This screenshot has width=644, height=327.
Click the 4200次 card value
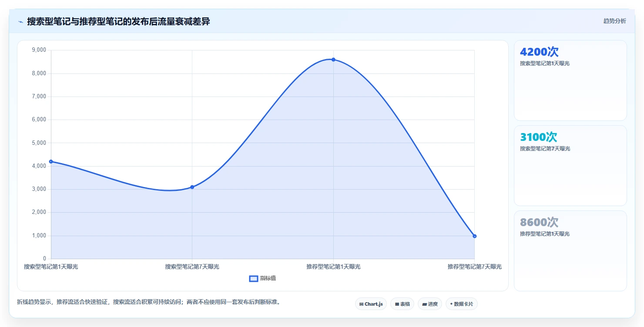coord(539,52)
